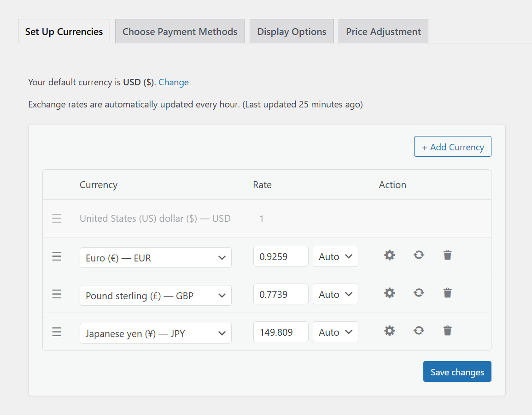Switch JPY rate mode from Auto

pos(335,332)
